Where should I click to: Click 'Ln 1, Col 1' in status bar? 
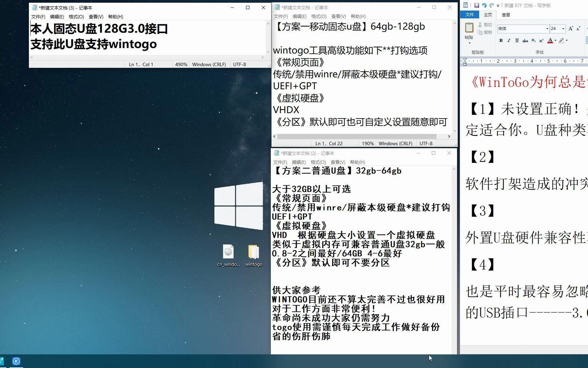coord(141,64)
